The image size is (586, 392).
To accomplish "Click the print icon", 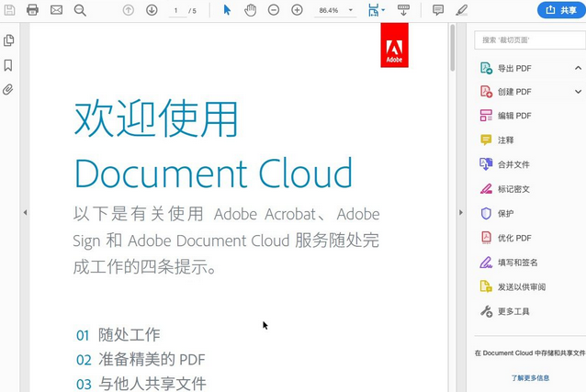I will 32,10.
